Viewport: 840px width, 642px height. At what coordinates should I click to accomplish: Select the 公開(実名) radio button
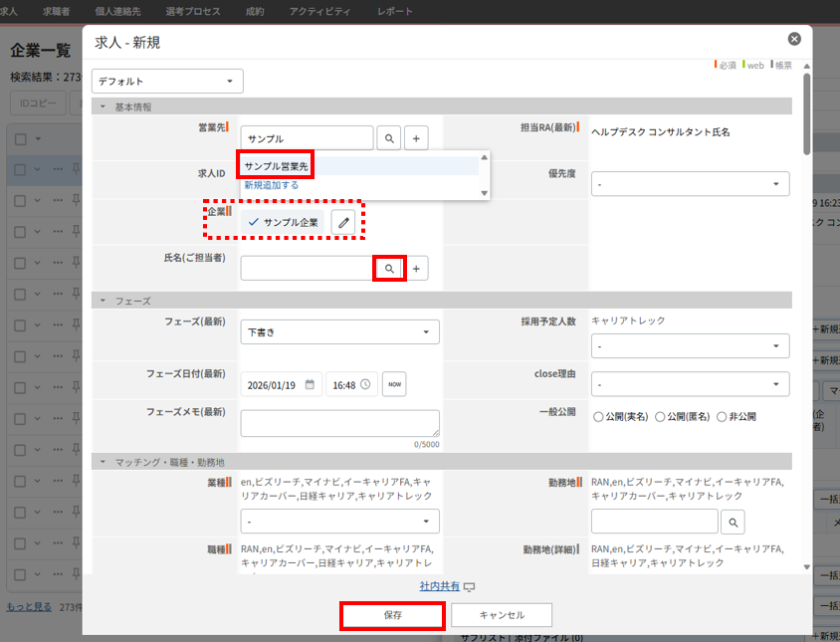tap(598, 416)
